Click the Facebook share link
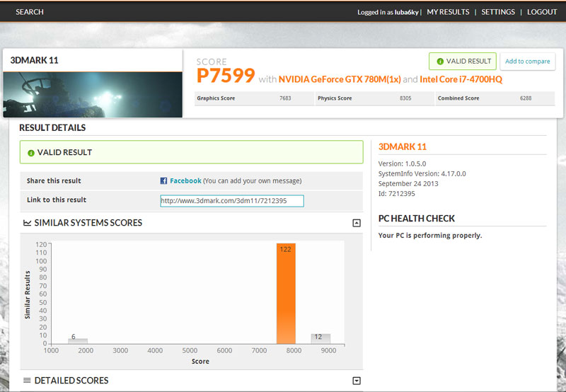This screenshot has height=392, width=566. click(185, 181)
